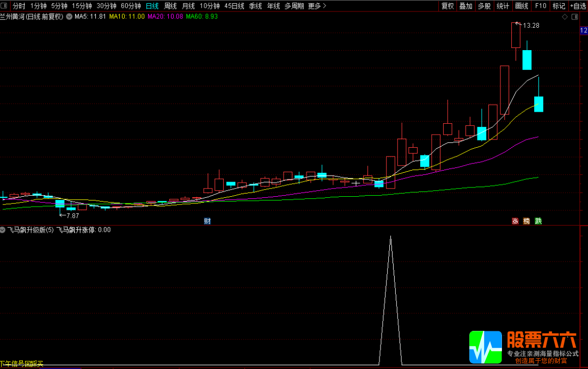Switch to the 月线 monthly chart
This screenshot has width=588, height=369.
click(x=188, y=6)
